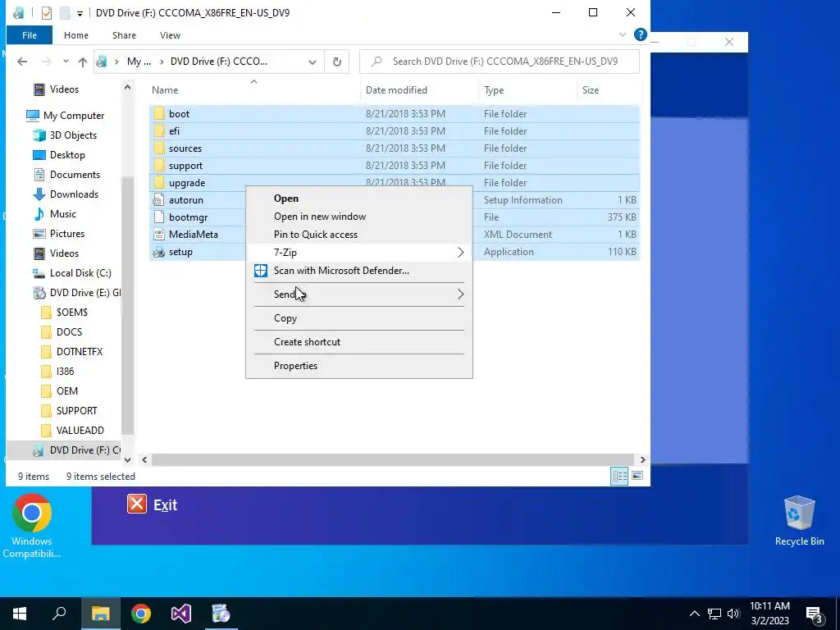
Task: Select My Computer in the navigation pane
Action: [x=73, y=116]
